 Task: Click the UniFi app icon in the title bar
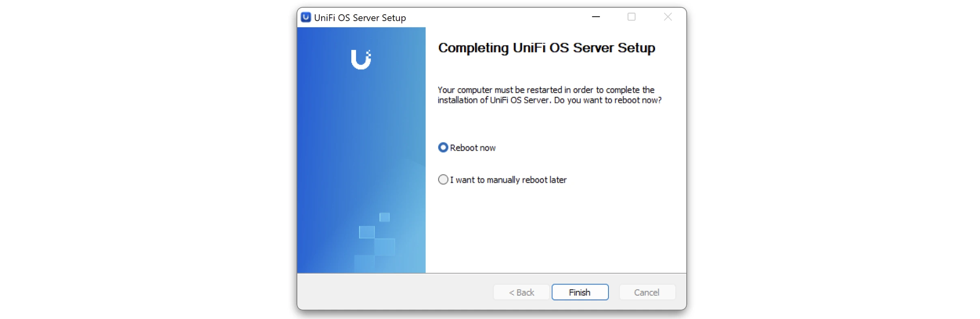click(x=305, y=17)
